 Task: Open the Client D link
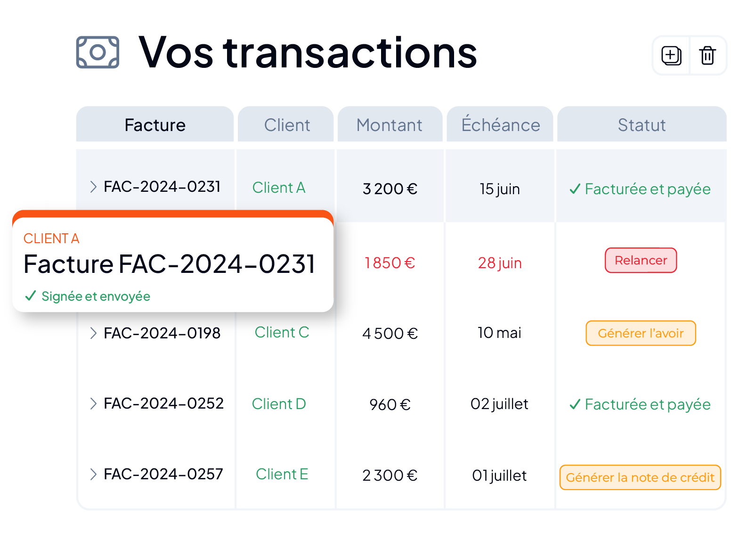pyautogui.click(x=279, y=404)
